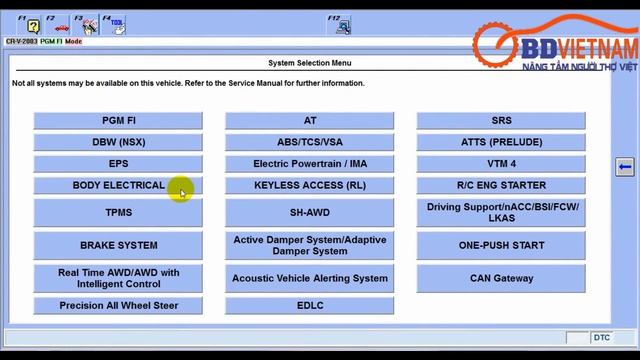Click the CR-V-2003 vehicle label
640x360 pixels.
click(22, 42)
